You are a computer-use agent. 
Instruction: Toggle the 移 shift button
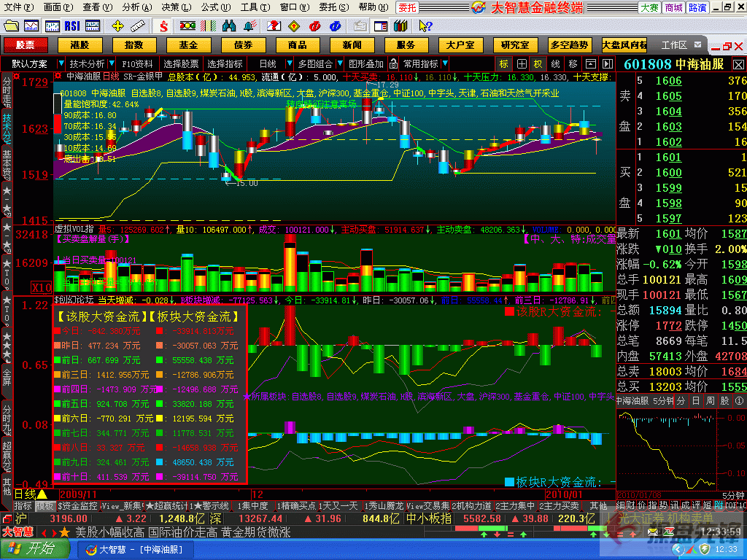coord(573,63)
